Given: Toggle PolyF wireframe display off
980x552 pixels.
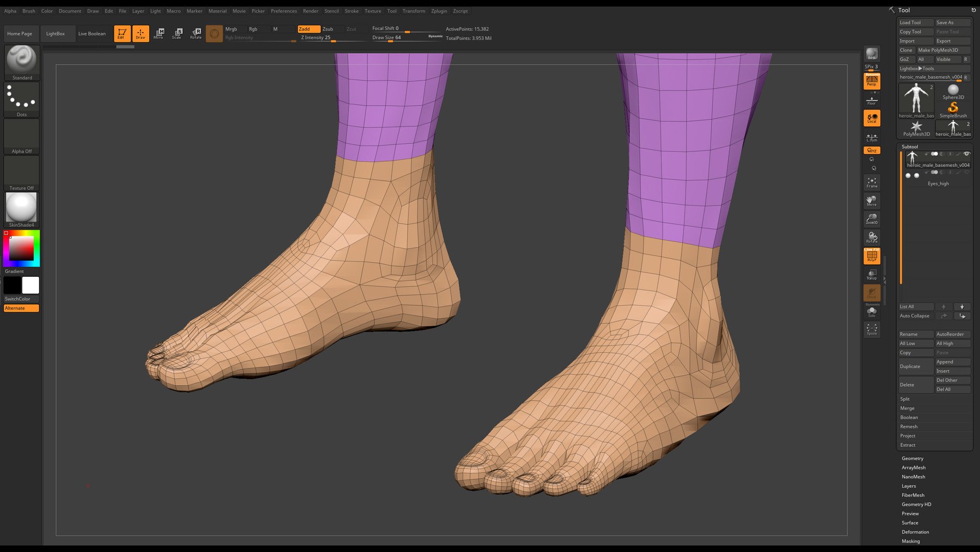Looking at the screenshot, I should tap(872, 256).
